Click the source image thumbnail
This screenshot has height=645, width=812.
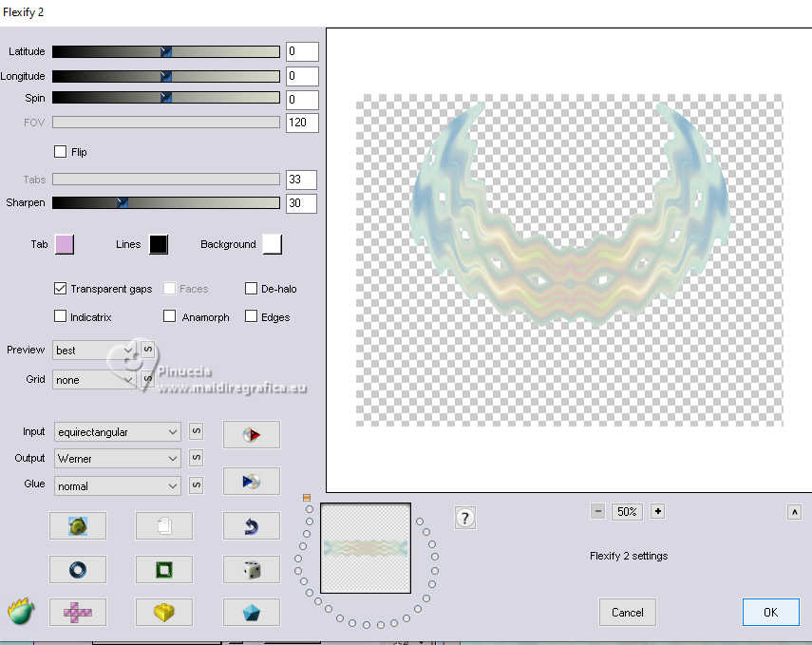point(366,548)
